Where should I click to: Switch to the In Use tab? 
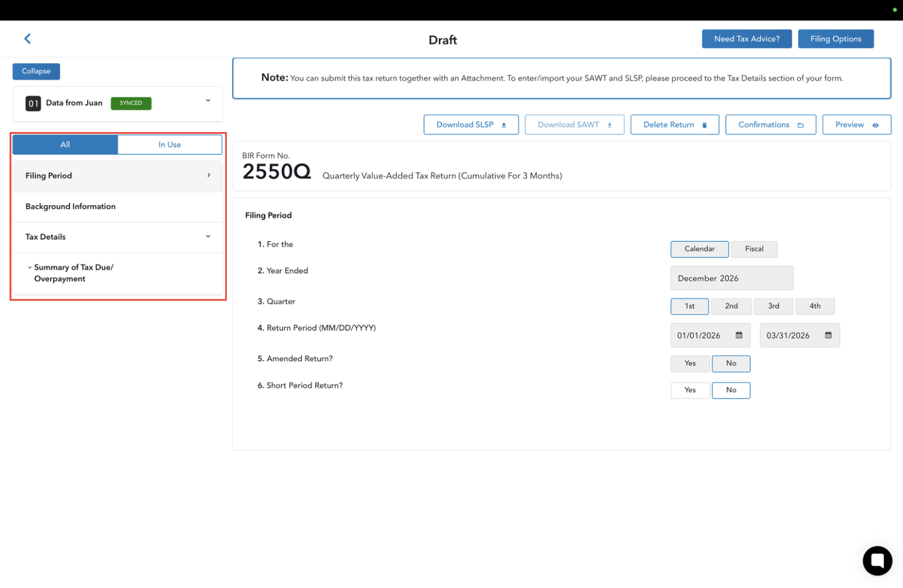click(170, 144)
